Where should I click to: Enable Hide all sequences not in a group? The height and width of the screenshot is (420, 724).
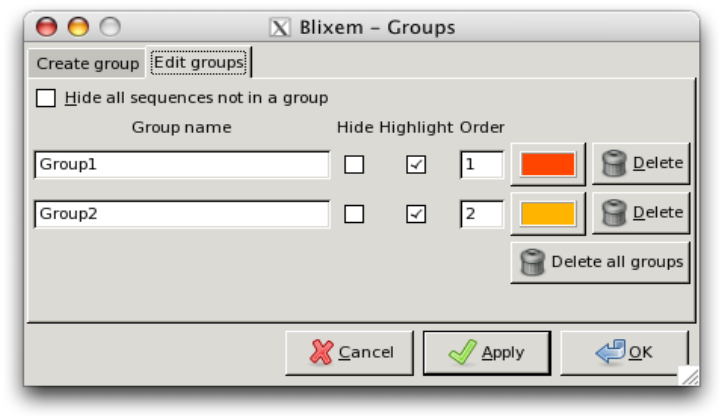(x=46, y=98)
